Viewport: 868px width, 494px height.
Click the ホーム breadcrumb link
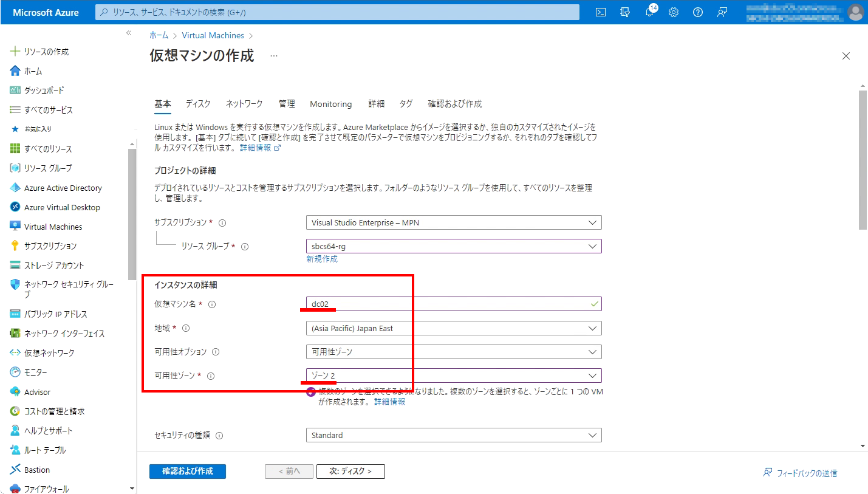159,36
